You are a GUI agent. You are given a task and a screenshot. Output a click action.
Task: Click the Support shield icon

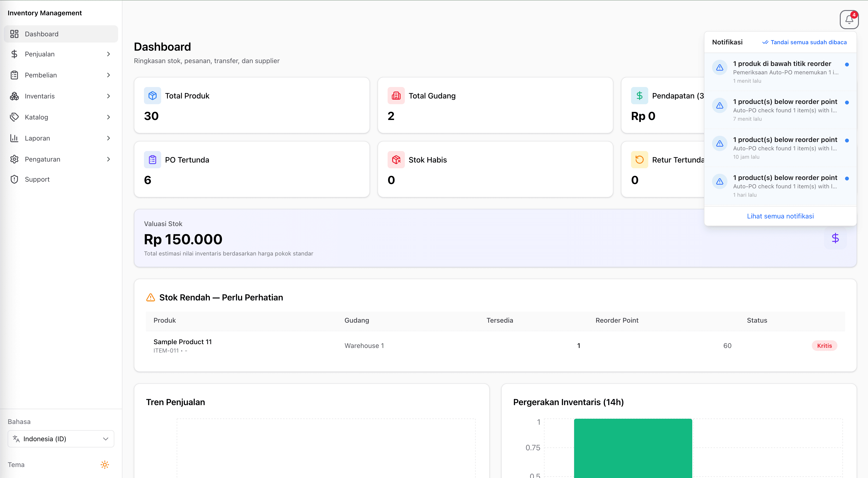pyautogui.click(x=14, y=179)
